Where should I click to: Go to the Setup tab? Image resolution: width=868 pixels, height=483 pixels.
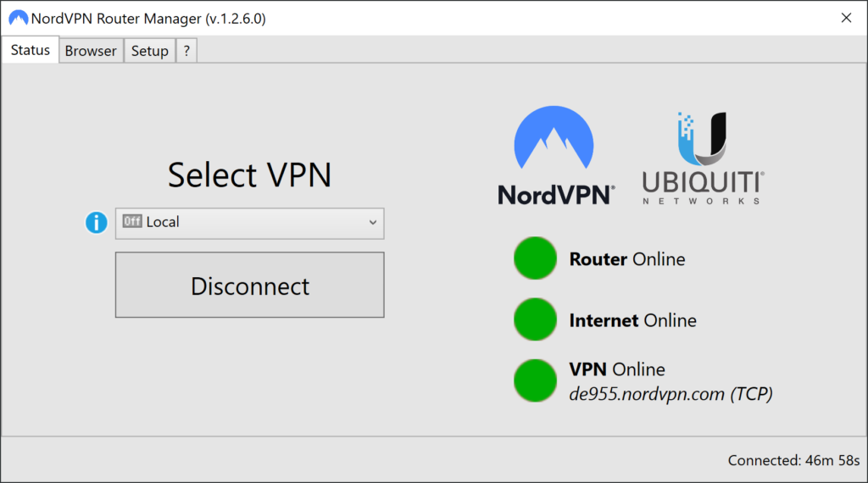(x=150, y=51)
